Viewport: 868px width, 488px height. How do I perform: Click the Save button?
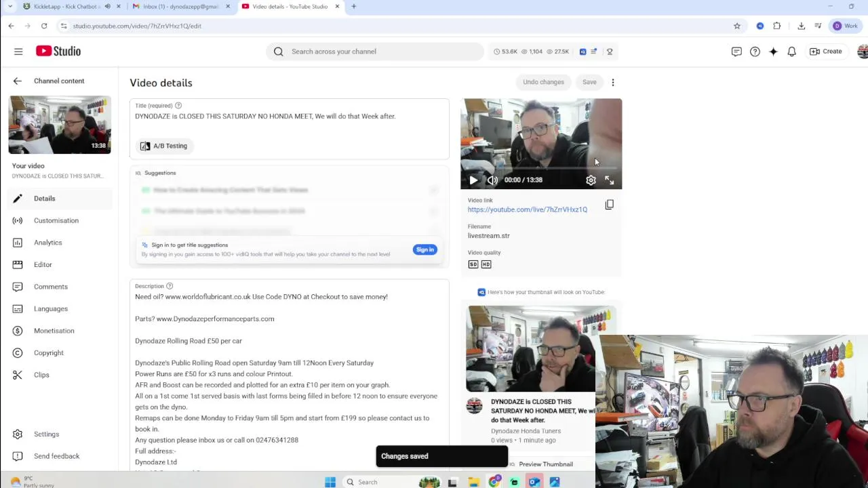pos(589,82)
